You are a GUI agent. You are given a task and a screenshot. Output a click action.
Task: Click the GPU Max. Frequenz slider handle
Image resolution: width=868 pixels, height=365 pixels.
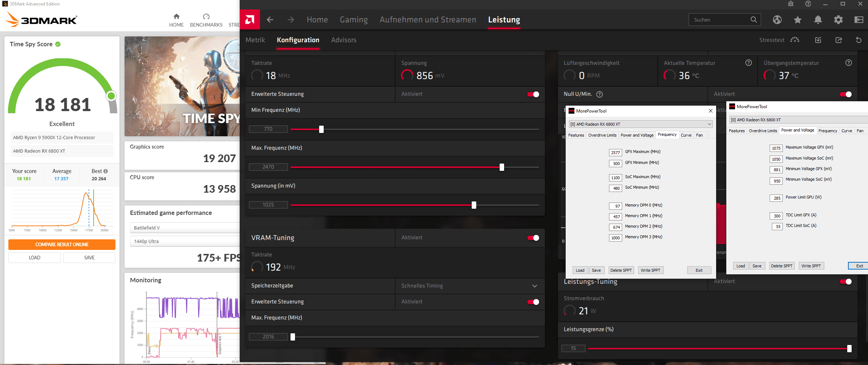point(502,167)
